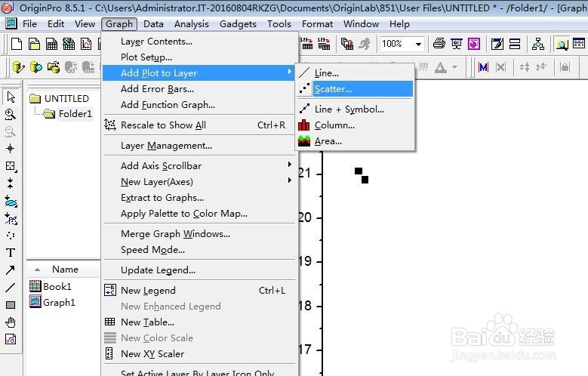This screenshot has height=376, width=588.
Task: Select the Data Selector tool
Action: tap(11, 183)
